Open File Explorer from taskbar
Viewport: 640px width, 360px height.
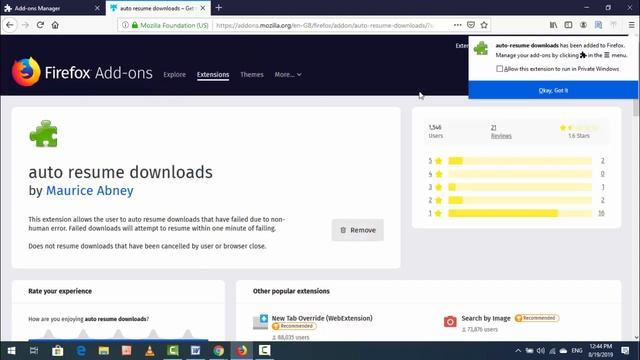104,351
